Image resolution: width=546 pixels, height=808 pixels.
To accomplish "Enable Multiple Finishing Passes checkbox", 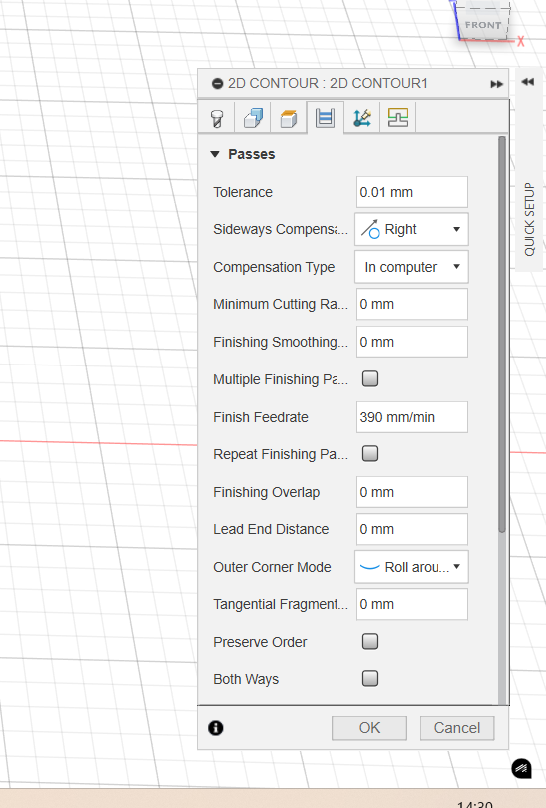I will [x=370, y=379].
